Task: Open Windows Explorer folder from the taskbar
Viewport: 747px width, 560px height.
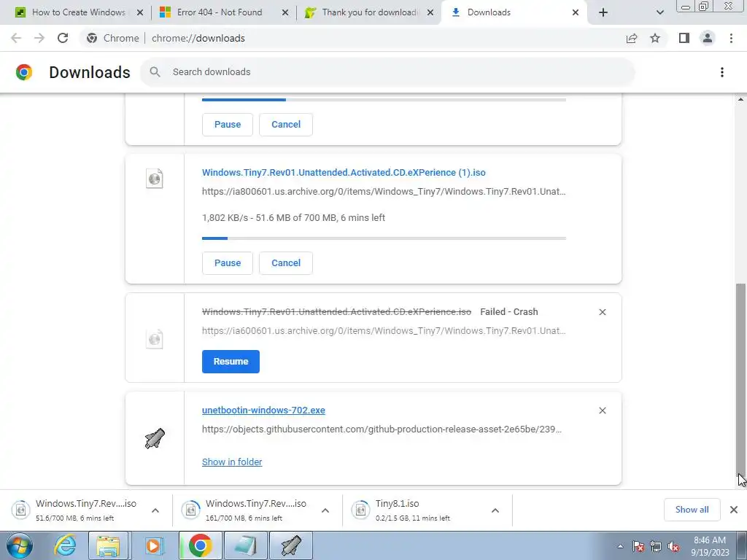Action: (108, 545)
